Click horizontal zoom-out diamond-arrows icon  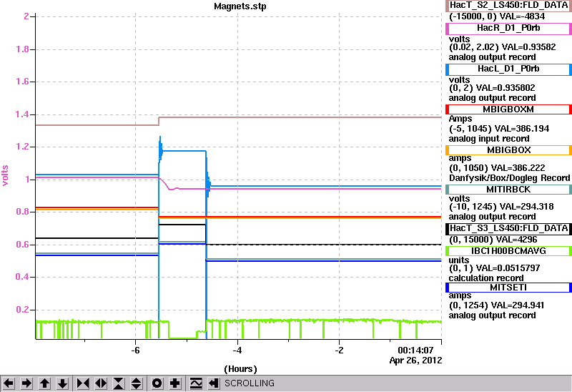[x=101, y=383]
